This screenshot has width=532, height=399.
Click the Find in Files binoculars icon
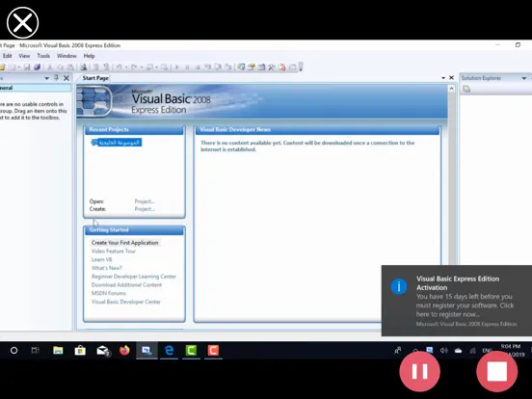83,67
